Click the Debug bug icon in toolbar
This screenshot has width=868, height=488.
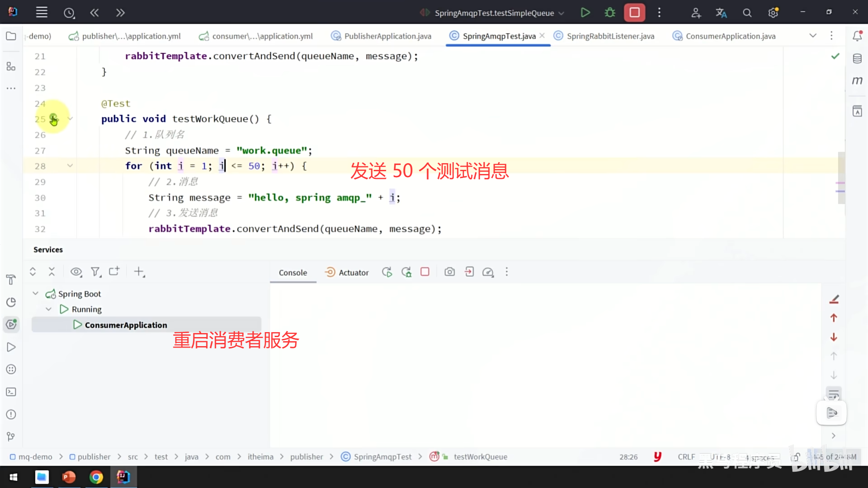click(610, 13)
